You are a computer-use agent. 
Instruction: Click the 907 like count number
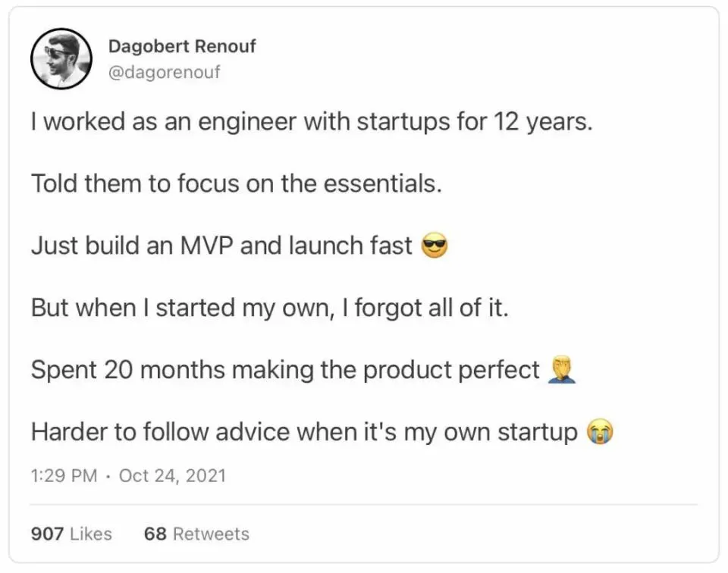tap(47, 534)
